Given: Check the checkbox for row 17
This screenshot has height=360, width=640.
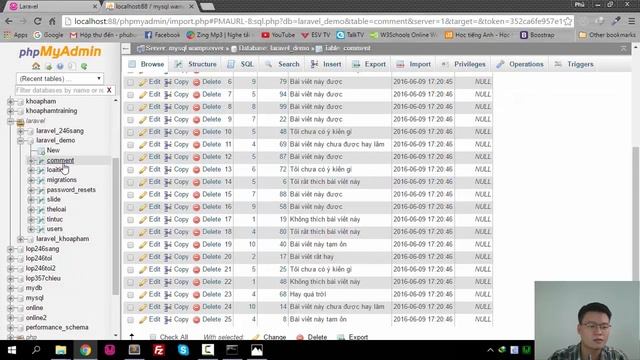Looking at the screenshot, I should [130, 220].
